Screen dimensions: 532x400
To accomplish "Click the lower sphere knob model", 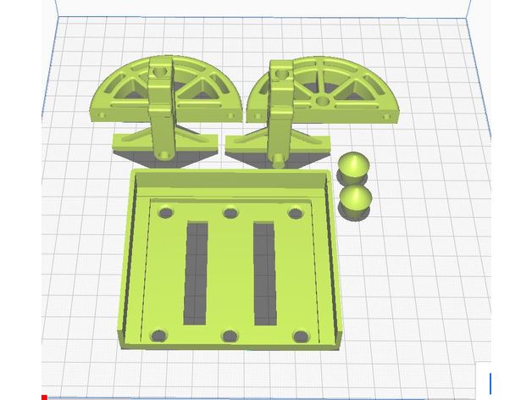I will pyautogui.click(x=357, y=202).
